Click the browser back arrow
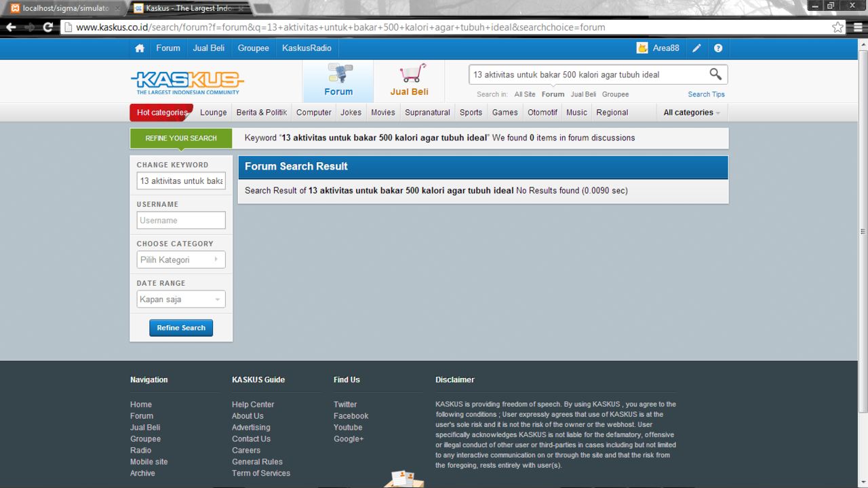 [x=11, y=27]
